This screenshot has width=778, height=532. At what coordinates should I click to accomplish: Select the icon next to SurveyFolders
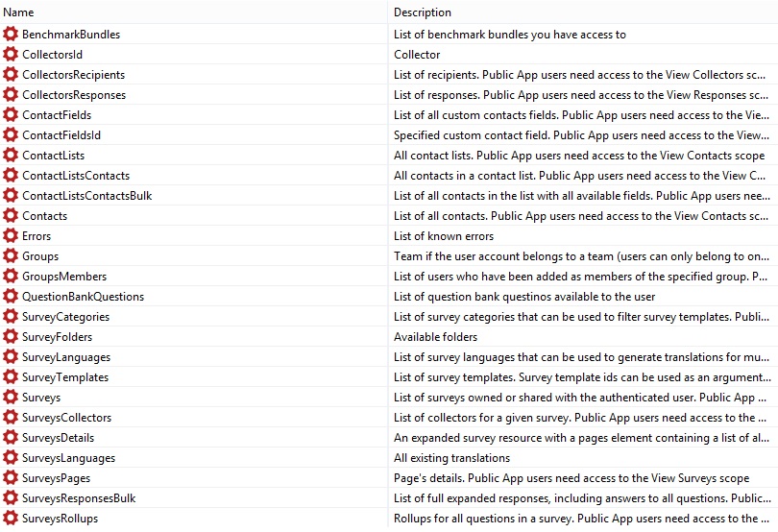tap(11, 337)
